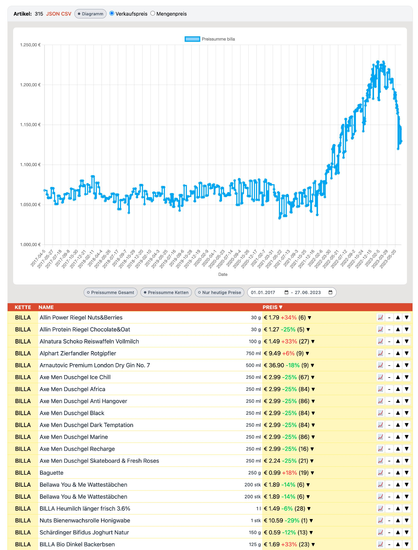
Task: Move Axe Men Duschgel Dark Temptation down
Action: (x=406, y=425)
